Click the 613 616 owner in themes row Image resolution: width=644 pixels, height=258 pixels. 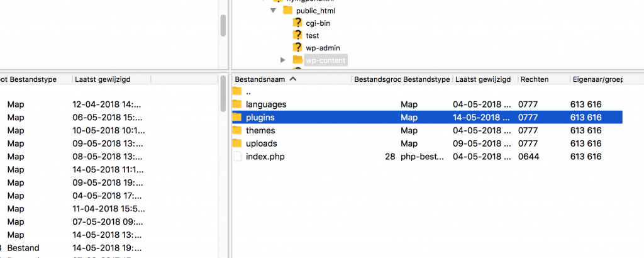[x=586, y=131]
